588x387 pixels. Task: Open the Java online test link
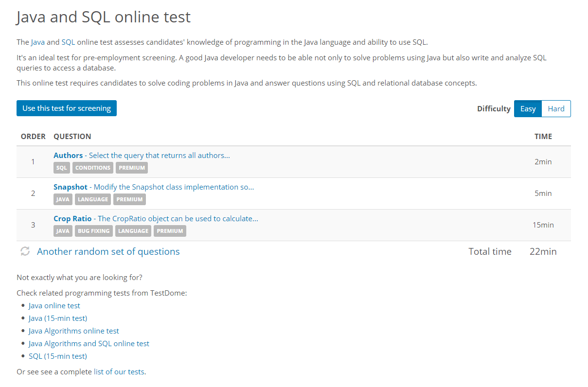pos(54,306)
